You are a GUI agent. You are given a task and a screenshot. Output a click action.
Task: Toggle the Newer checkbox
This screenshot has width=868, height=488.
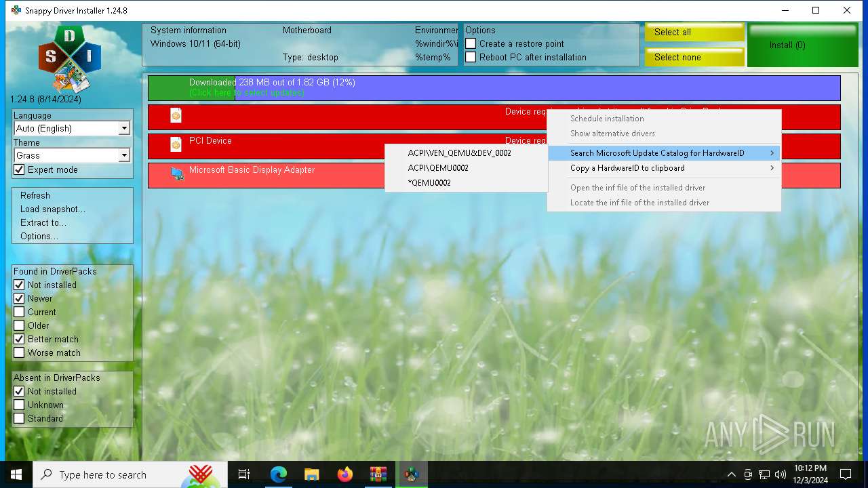click(19, 299)
